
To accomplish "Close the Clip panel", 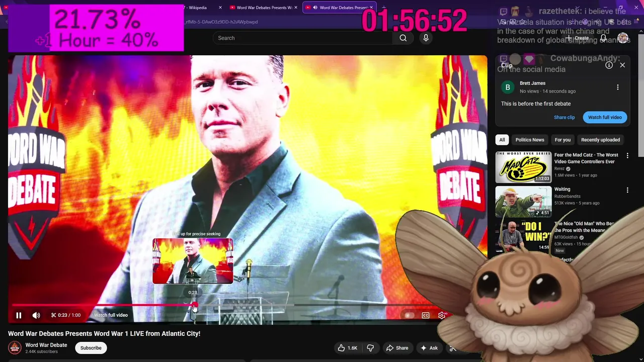I will (x=622, y=65).
